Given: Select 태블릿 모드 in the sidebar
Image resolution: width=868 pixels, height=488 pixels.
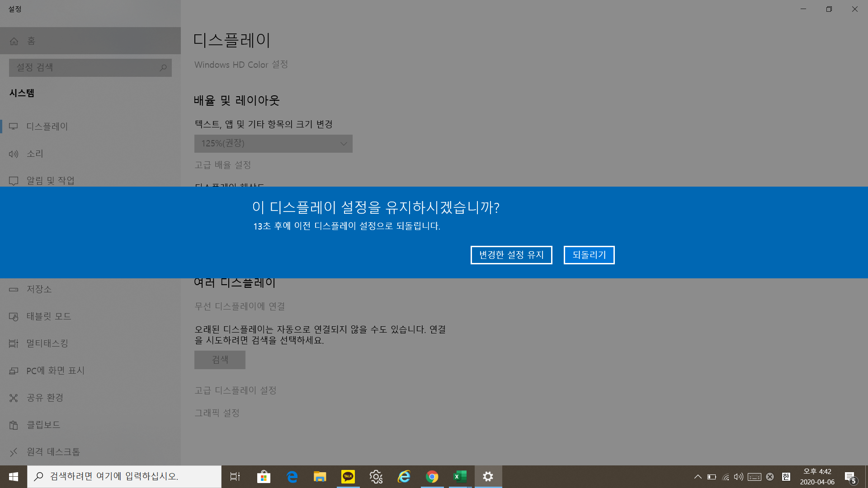Looking at the screenshot, I should pos(48,316).
